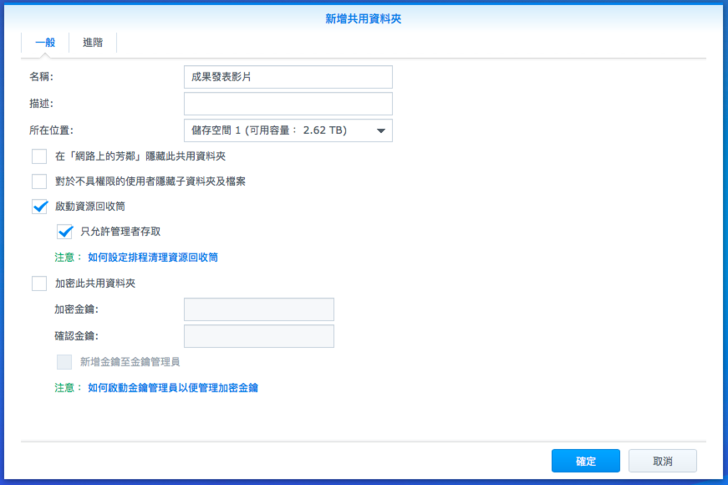The image size is (728, 485).
Task: Enable hiding folder in 網路上的芳鄰
Action: (40, 156)
